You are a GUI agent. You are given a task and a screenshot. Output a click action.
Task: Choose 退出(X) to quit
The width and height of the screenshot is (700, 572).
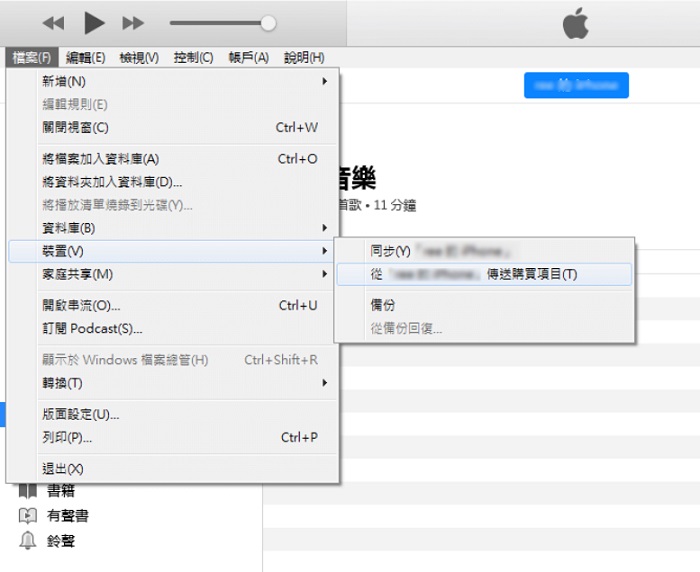173,469
